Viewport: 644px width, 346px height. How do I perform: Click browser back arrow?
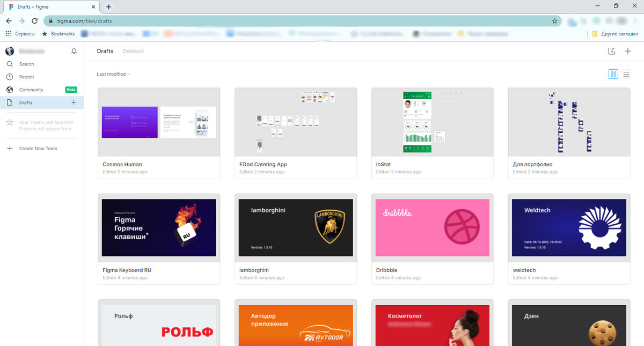tap(9, 21)
